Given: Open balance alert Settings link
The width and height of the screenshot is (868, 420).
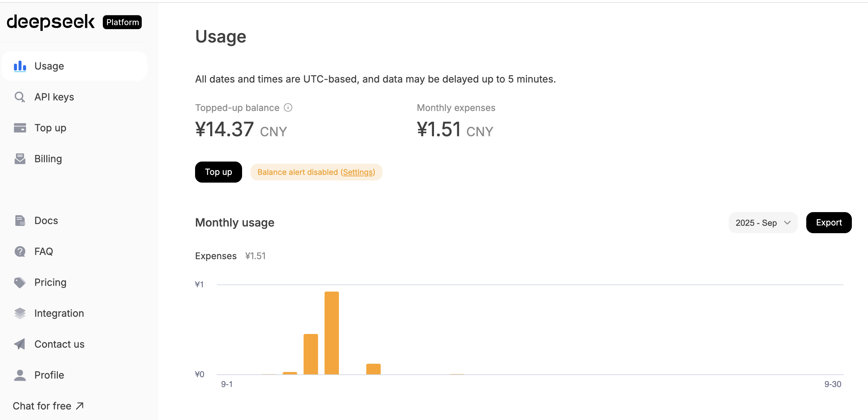Looking at the screenshot, I should pos(358,172).
